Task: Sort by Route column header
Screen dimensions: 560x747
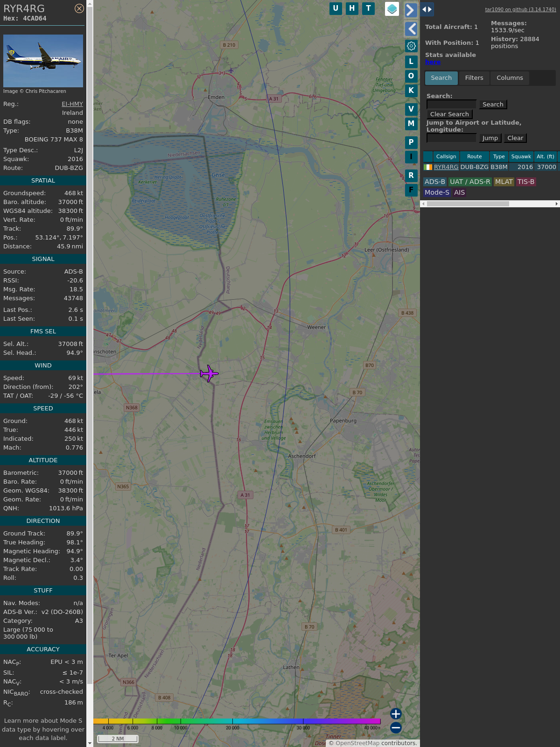Action: pyautogui.click(x=474, y=156)
